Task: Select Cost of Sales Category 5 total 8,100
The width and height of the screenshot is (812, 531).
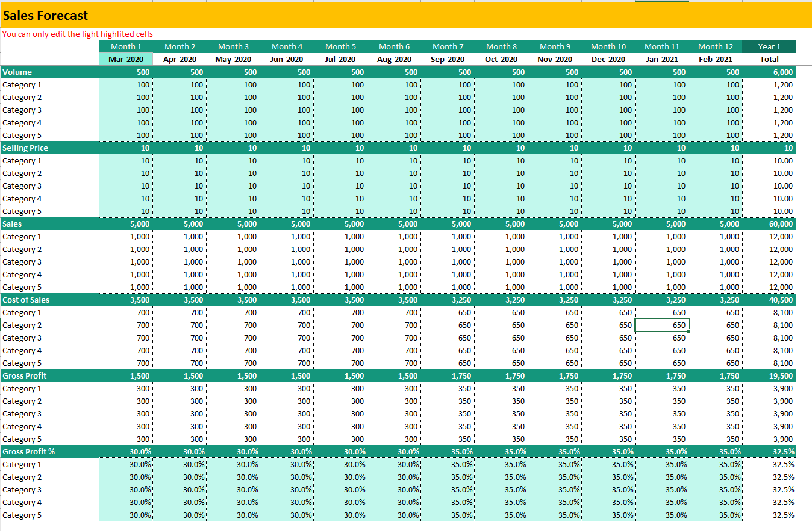Action: [x=769, y=363]
